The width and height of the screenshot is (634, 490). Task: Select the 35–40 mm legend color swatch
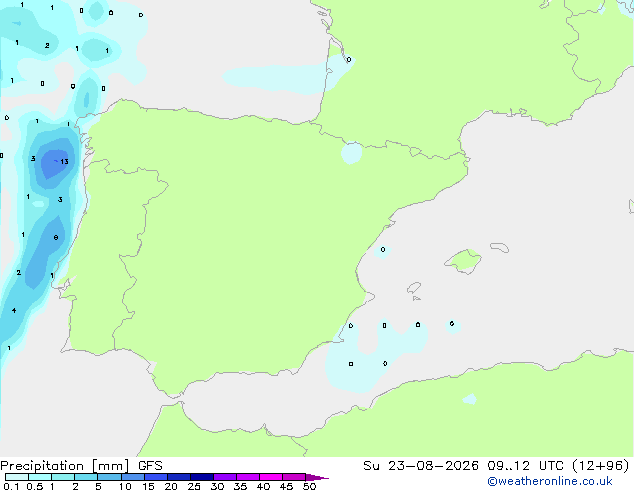tap(247, 477)
